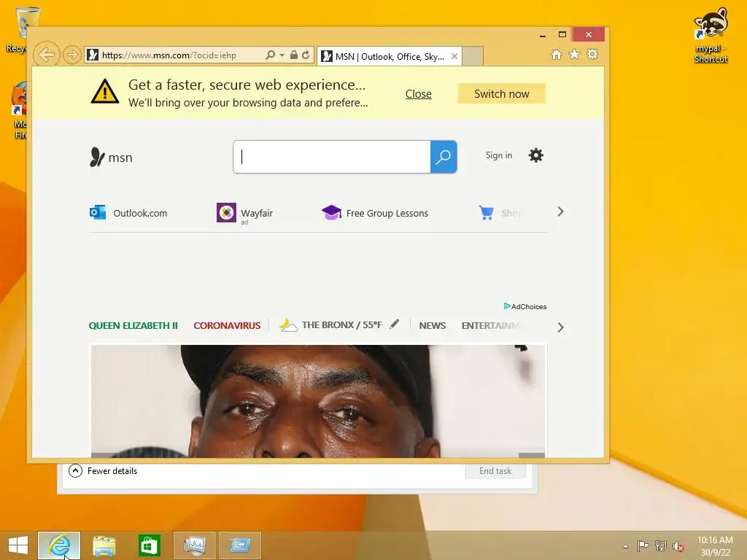Image resolution: width=747 pixels, height=560 pixels.
Task: Click the Close link in yellow banner
Action: click(x=418, y=94)
